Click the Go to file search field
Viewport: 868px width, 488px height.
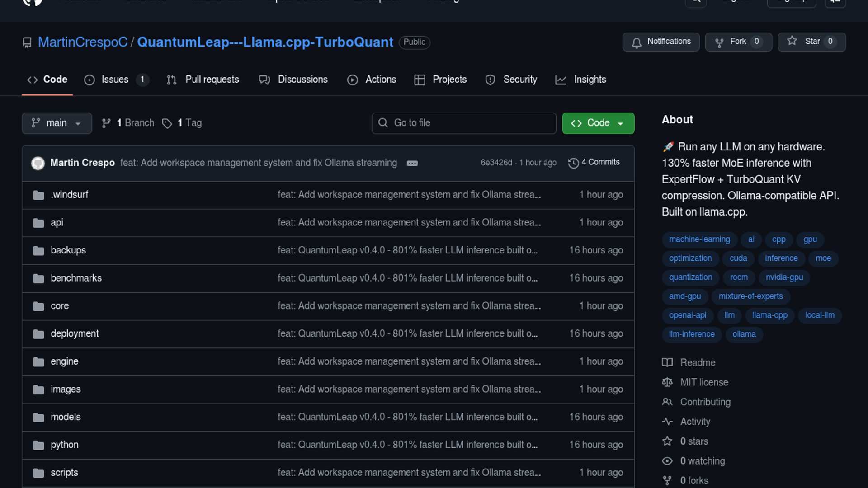click(x=464, y=123)
